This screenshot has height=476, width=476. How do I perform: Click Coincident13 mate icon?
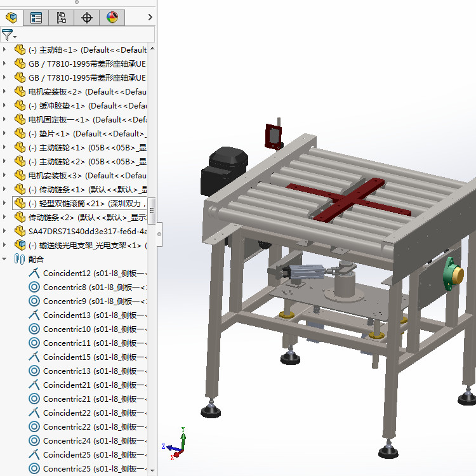(34, 315)
